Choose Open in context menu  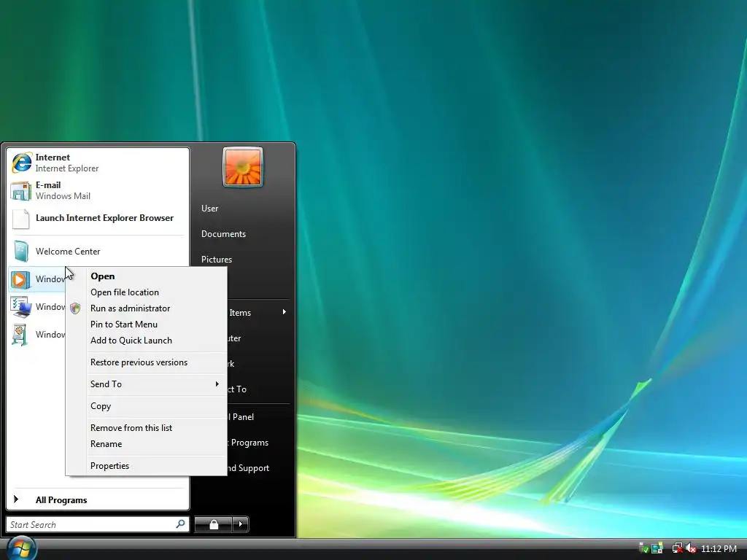click(x=146, y=276)
